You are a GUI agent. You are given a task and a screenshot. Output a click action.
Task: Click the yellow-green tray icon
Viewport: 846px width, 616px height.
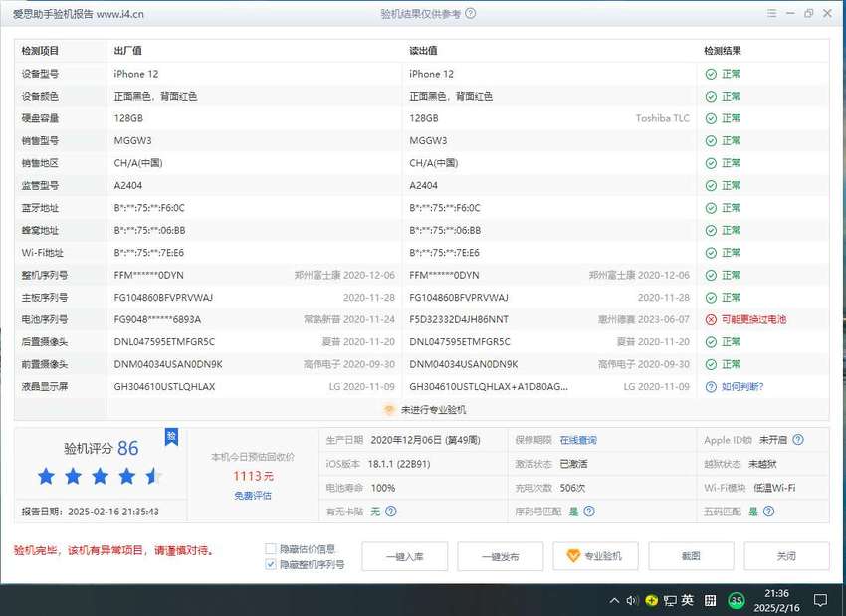pyautogui.click(x=651, y=600)
